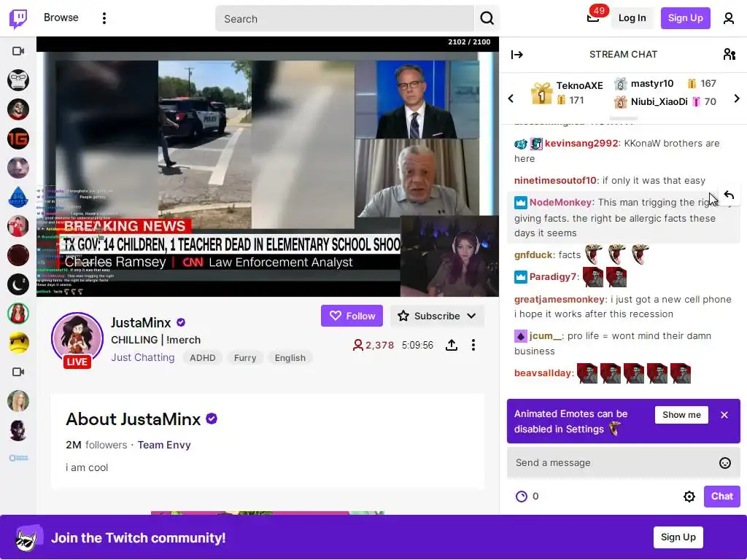Open Paradigy7's chat user card

[x=553, y=276]
